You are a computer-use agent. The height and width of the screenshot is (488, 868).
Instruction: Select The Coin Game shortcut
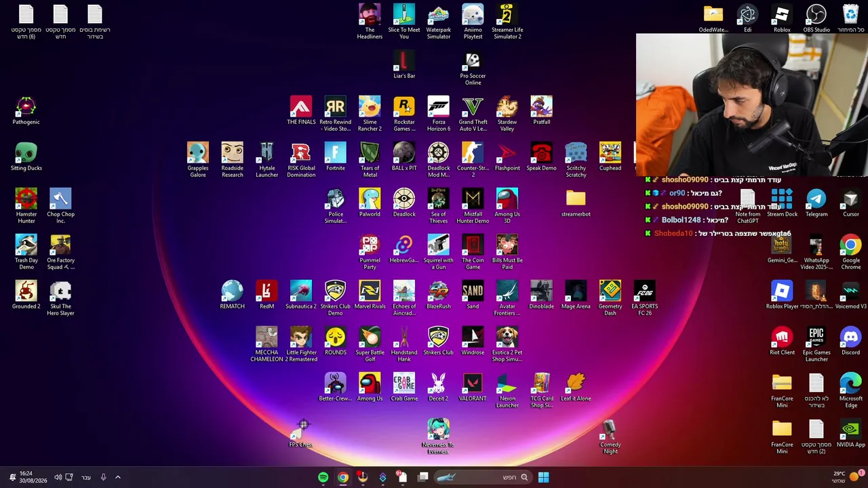point(473,252)
